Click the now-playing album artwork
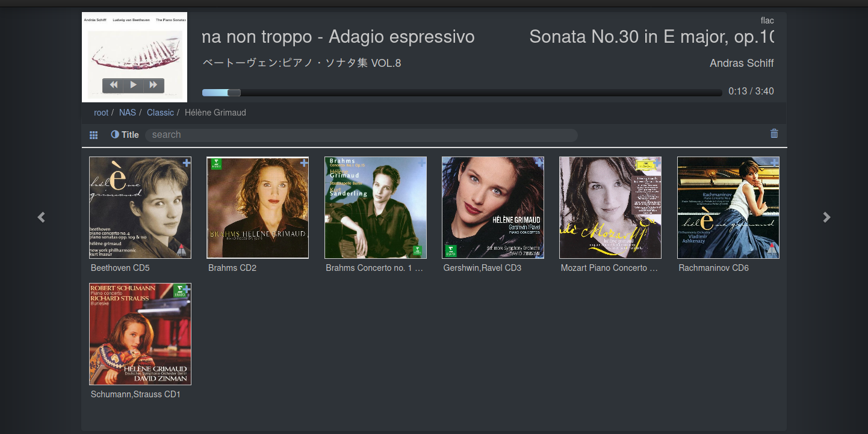The image size is (868, 434). 134,57
